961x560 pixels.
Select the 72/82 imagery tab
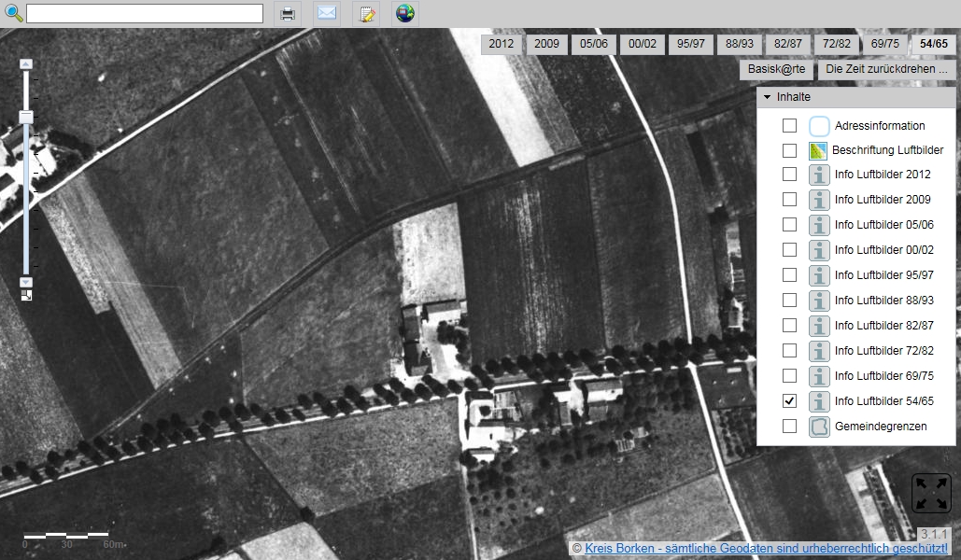[837, 44]
